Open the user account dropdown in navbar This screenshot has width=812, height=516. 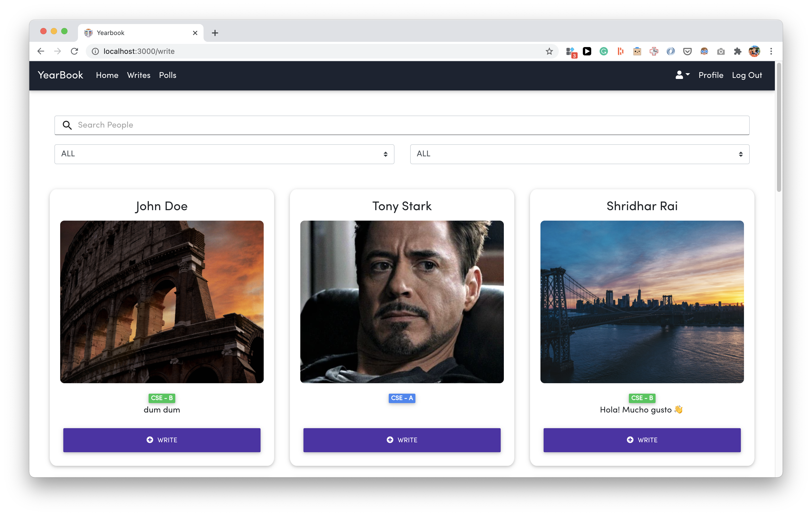pyautogui.click(x=682, y=75)
